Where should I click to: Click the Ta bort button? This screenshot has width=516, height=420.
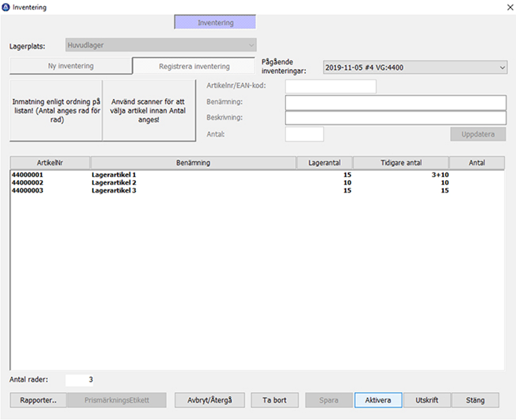(275, 401)
